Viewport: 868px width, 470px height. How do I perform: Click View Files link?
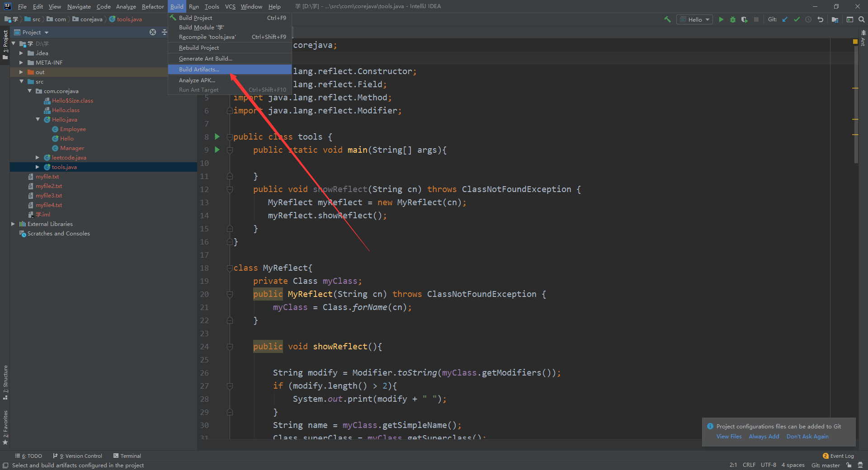click(x=729, y=436)
